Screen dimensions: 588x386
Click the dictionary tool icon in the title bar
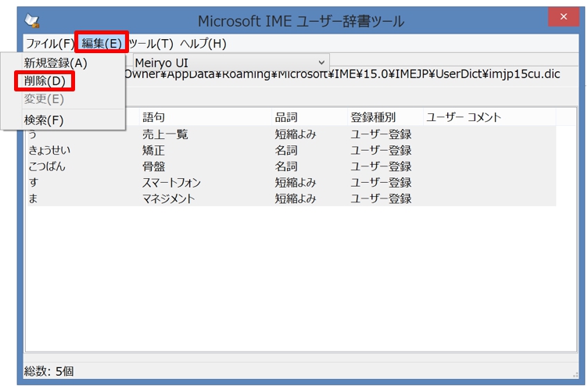pyautogui.click(x=32, y=21)
